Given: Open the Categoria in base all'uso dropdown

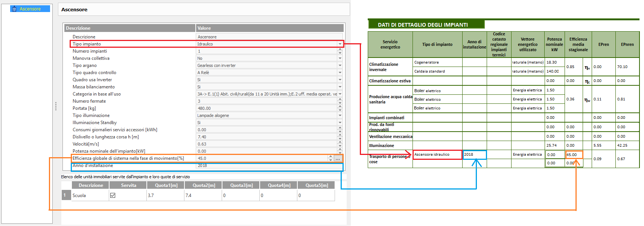Looking at the screenshot, I should point(340,94).
